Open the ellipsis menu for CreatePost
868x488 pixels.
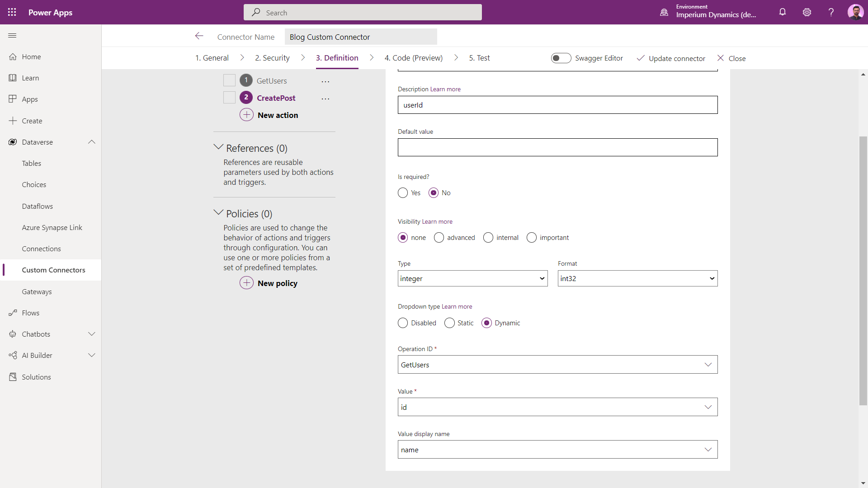point(325,99)
